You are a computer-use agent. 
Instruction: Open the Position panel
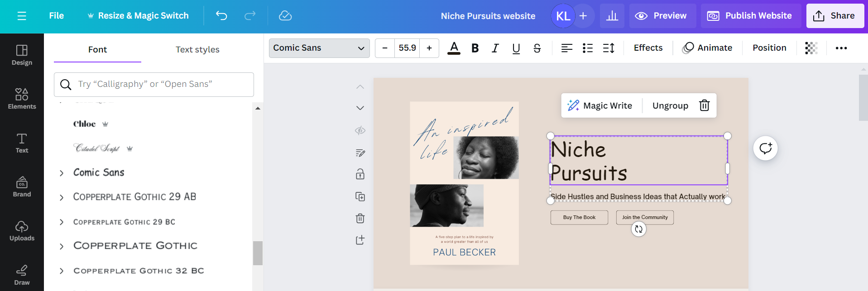[x=769, y=48]
